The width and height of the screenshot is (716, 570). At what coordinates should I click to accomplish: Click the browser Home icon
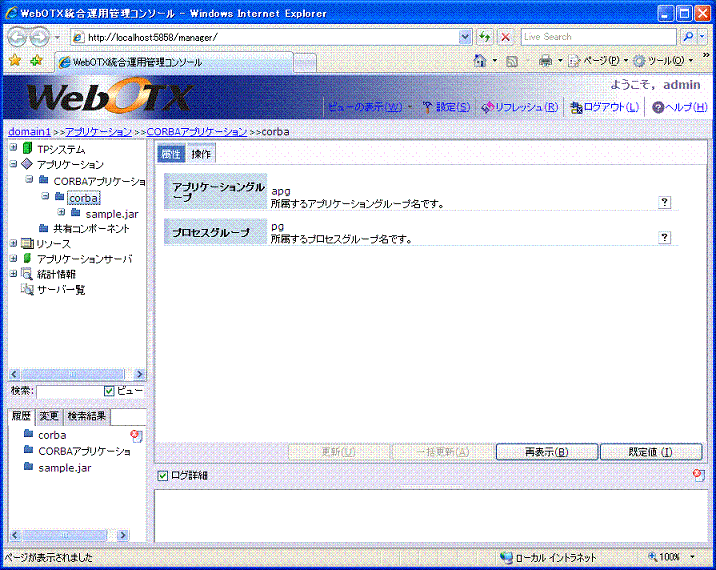[x=480, y=61]
